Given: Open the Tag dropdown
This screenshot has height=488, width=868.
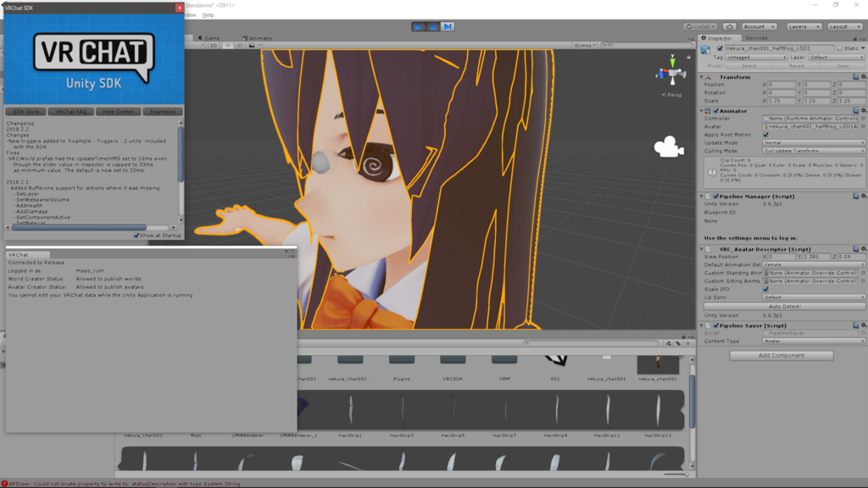Looking at the screenshot, I should (x=755, y=57).
